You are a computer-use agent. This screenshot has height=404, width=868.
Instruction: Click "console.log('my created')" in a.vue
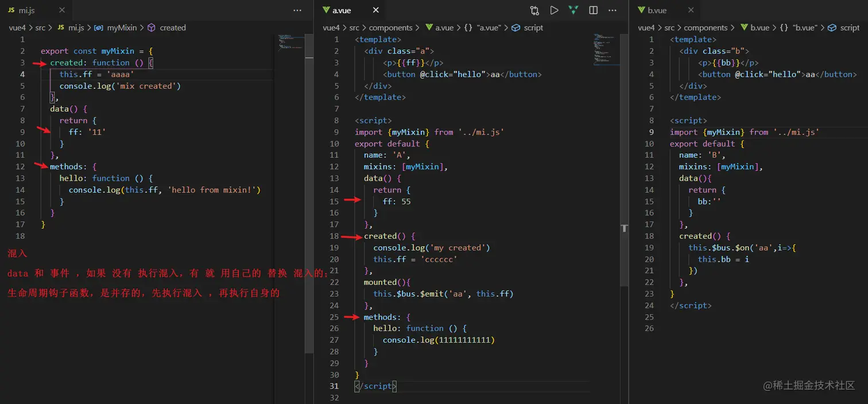[432, 248]
